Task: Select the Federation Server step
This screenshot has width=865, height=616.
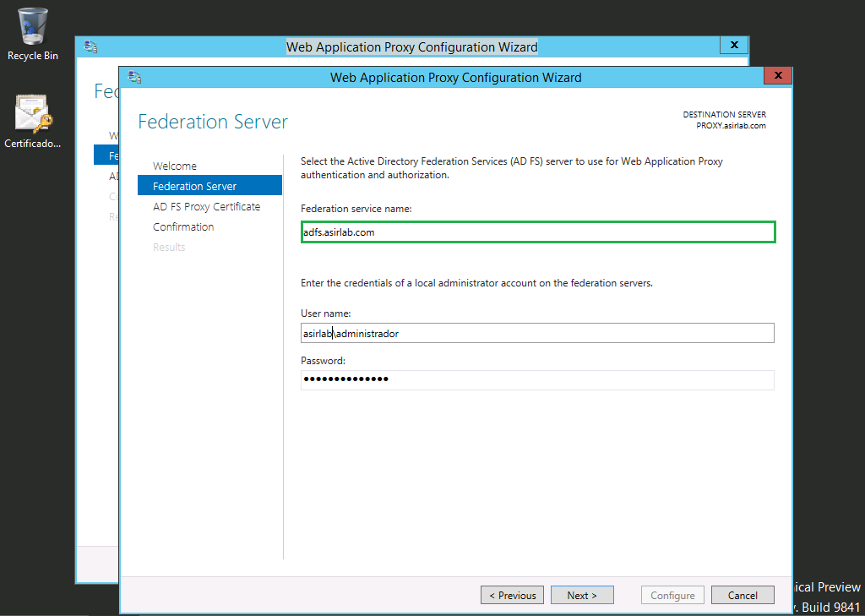Action: pyautogui.click(x=209, y=185)
